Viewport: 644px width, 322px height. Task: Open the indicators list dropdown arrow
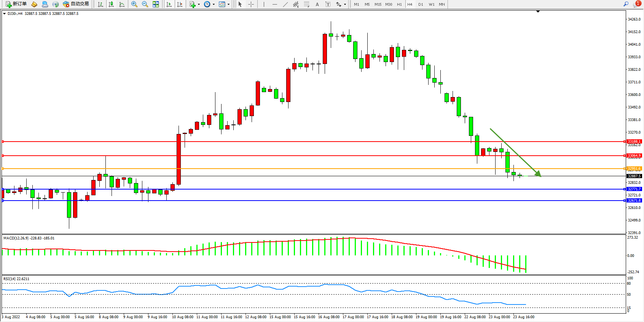199,5
